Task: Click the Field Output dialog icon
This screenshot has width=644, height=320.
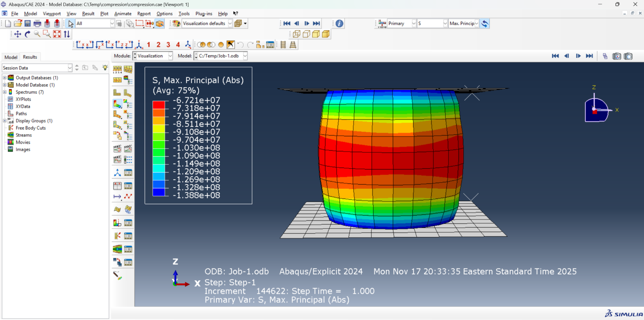Action: [x=382, y=23]
